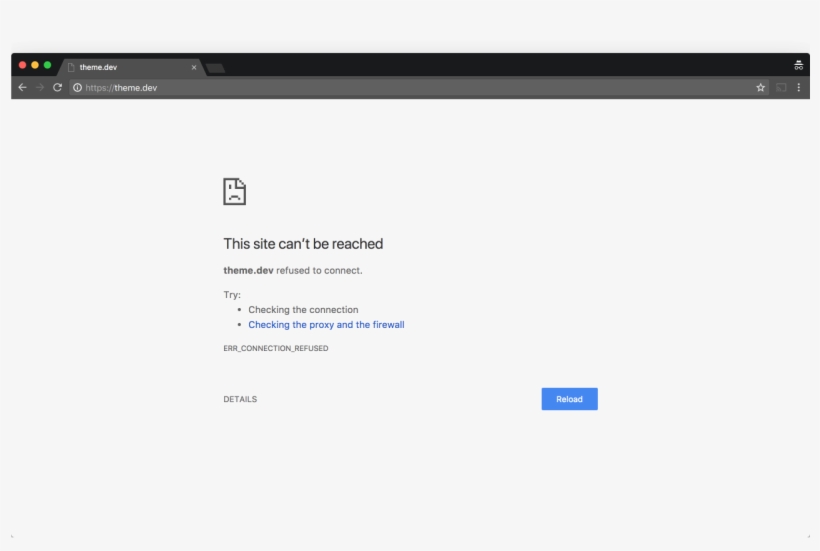This screenshot has width=820, height=551.
Task: Select the theme.dev tab
Action: coord(131,67)
